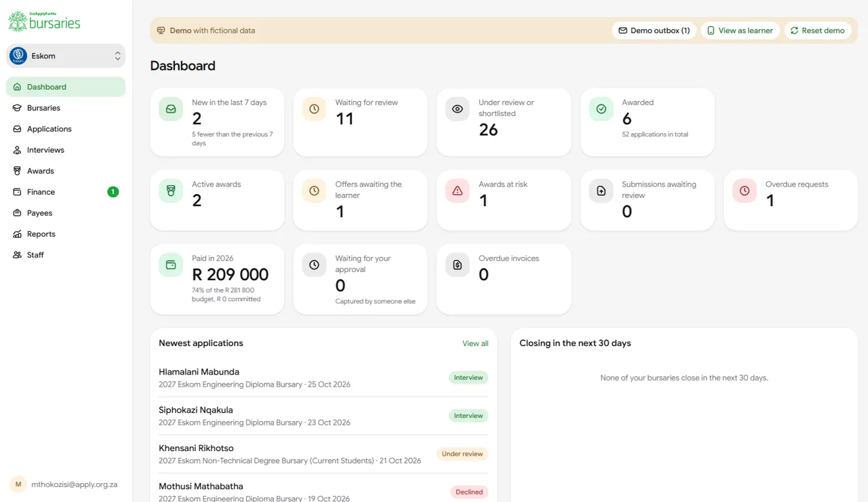The width and height of the screenshot is (868, 502).
Task: Click the envelope icon on New in last 7 days card
Action: click(x=171, y=109)
